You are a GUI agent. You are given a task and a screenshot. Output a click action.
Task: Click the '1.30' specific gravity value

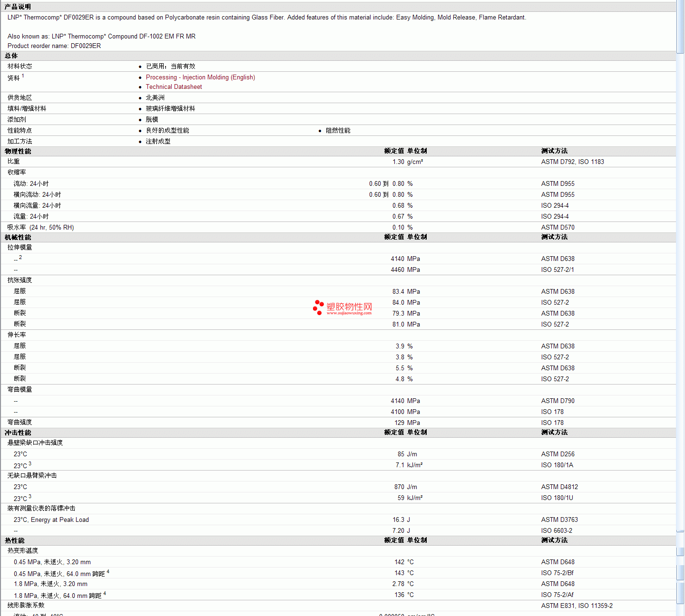coord(398,162)
